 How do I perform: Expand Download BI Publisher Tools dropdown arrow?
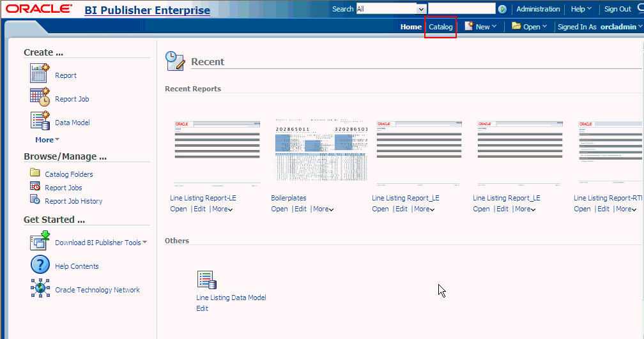[x=144, y=242]
